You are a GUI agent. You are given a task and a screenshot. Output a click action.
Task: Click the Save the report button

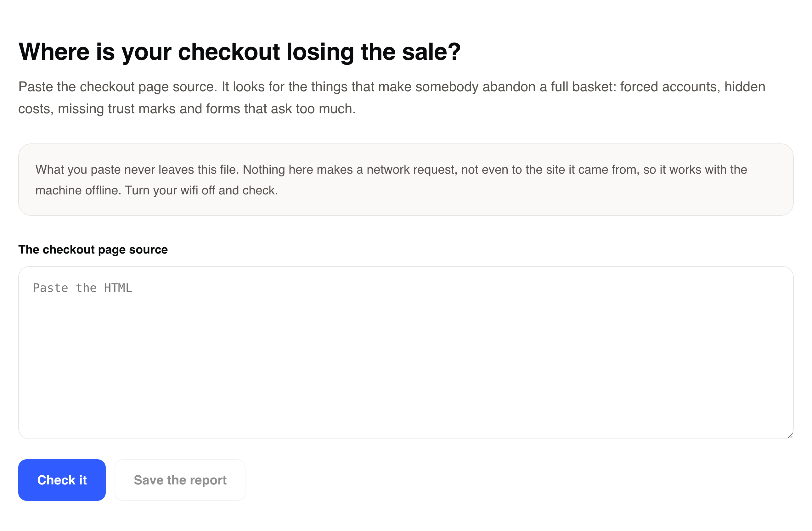pyautogui.click(x=180, y=480)
